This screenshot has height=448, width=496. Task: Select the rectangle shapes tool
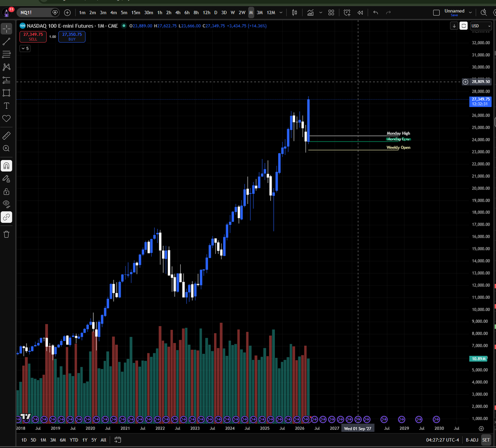click(x=6, y=93)
